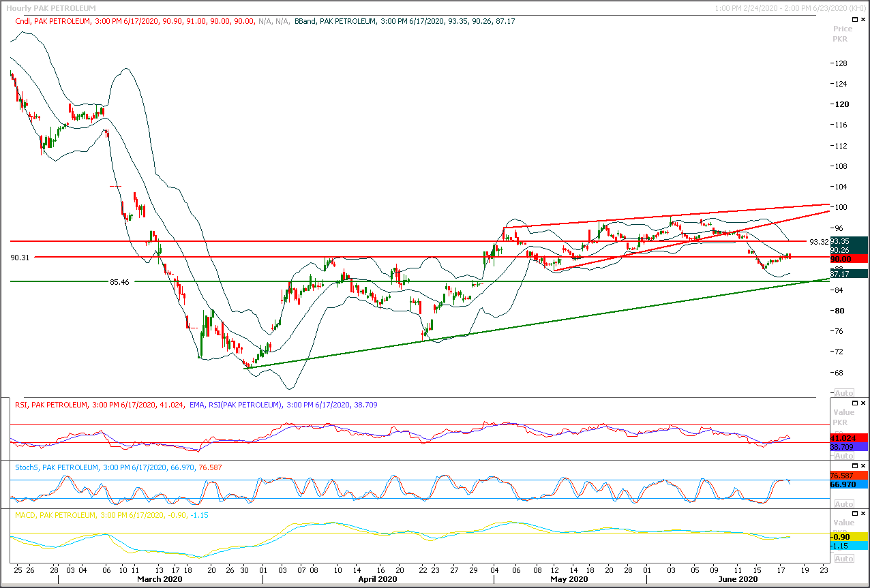Click the 93.35 upper band tag
The width and height of the screenshot is (870, 588).
click(x=849, y=241)
